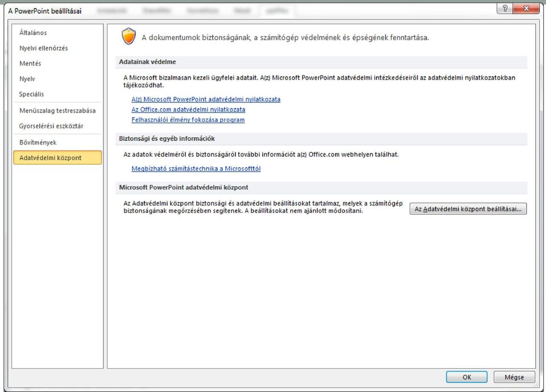Click the orange security shield icon
This screenshot has height=392, width=546.
pyautogui.click(x=129, y=36)
